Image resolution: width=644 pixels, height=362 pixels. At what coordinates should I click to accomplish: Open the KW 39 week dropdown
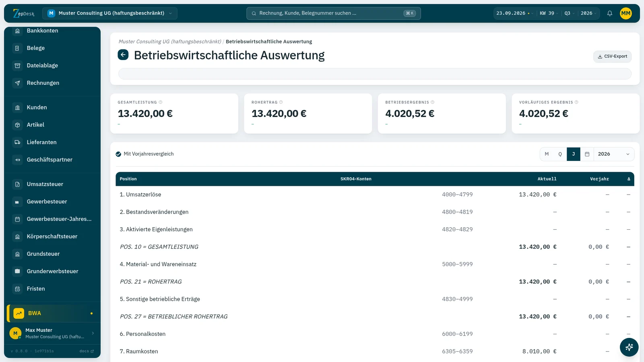coord(549,13)
